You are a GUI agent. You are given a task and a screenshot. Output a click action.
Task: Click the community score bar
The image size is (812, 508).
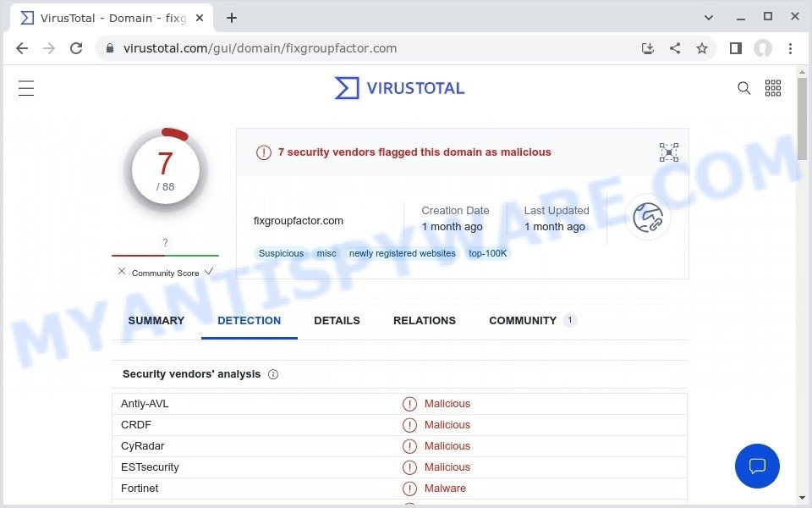tap(165, 256)
